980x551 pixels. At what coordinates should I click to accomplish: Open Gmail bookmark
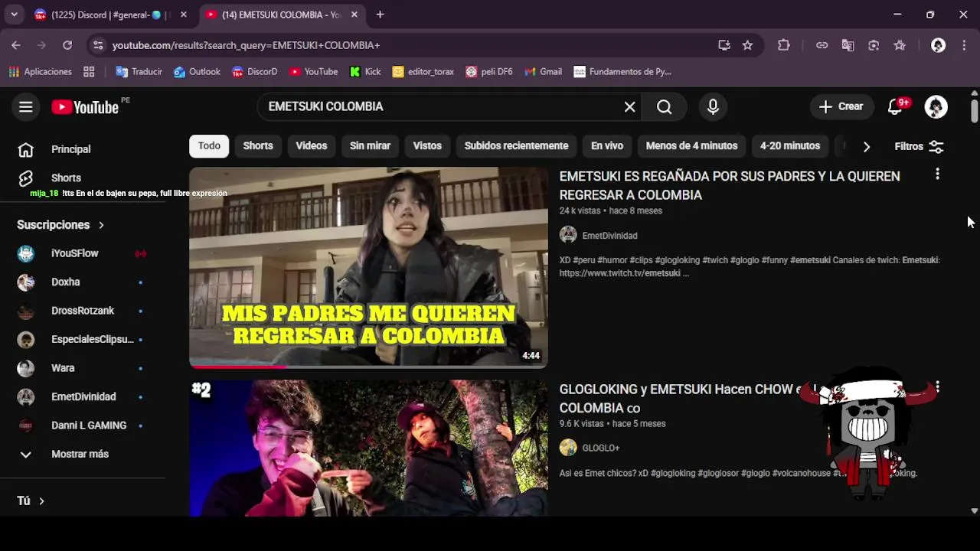543,72
